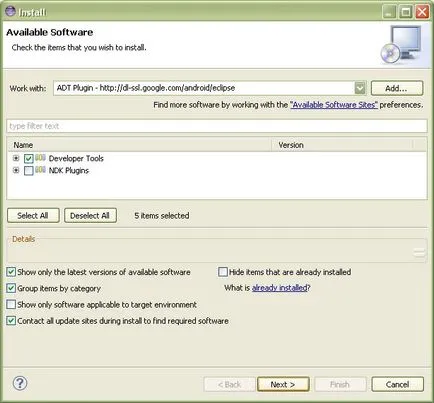Expand the Developer Tools tree node

[16, 158]
